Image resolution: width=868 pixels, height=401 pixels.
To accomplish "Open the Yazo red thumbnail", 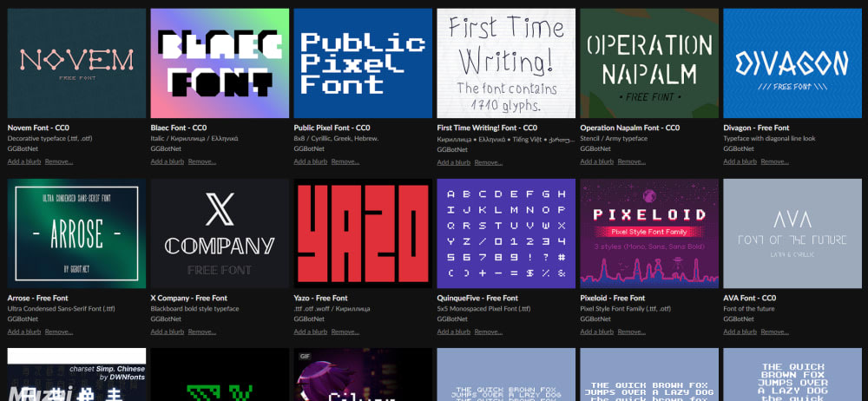I will [x=363, y=233].
